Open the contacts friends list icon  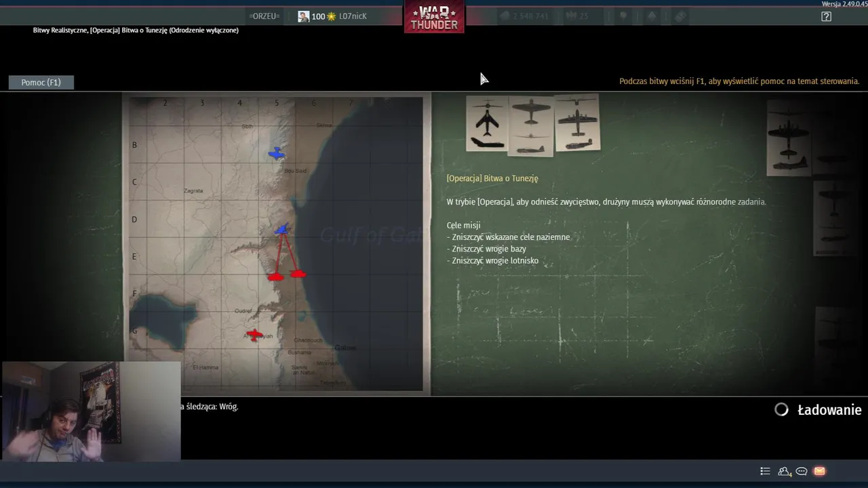pos(785,471)
